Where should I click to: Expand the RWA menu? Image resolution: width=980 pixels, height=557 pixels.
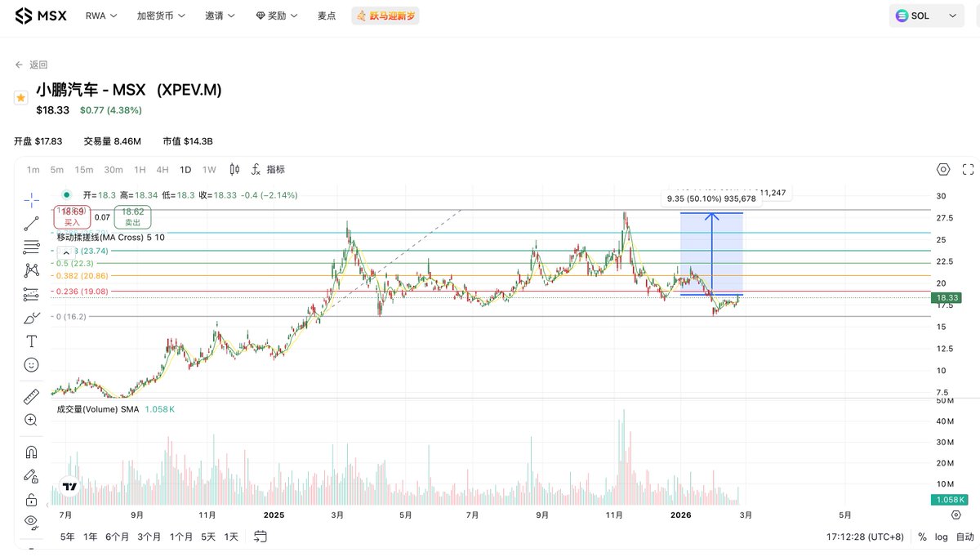[100, 16]
